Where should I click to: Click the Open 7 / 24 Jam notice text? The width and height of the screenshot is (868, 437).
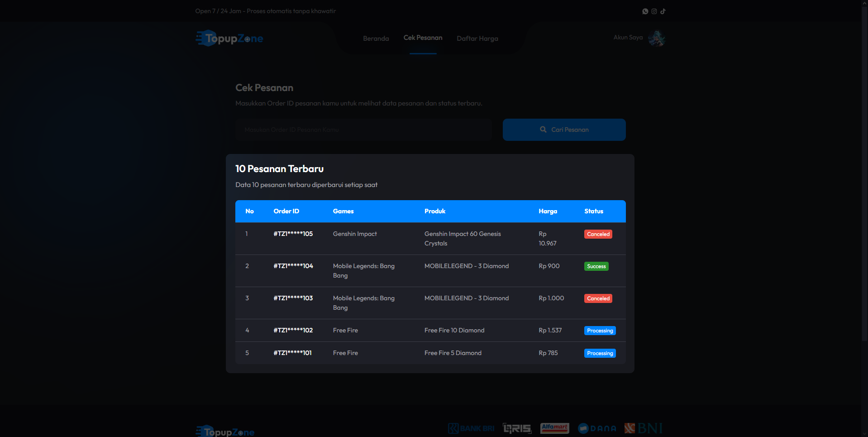[266, 11]
